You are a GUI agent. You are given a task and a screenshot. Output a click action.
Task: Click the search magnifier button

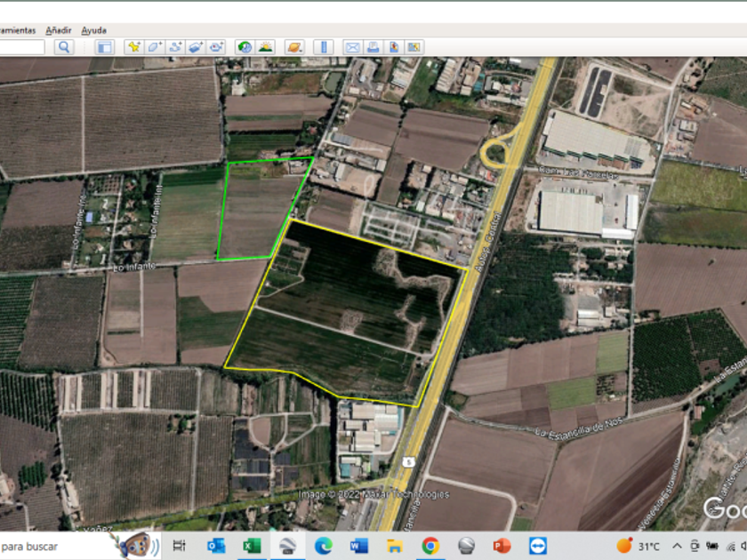click(x=63, y=47)
